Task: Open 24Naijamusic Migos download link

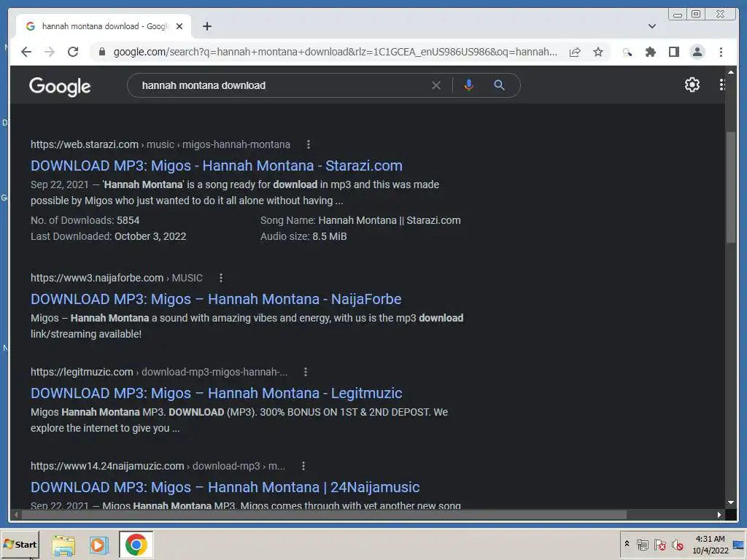Action: tap(225, 488)
